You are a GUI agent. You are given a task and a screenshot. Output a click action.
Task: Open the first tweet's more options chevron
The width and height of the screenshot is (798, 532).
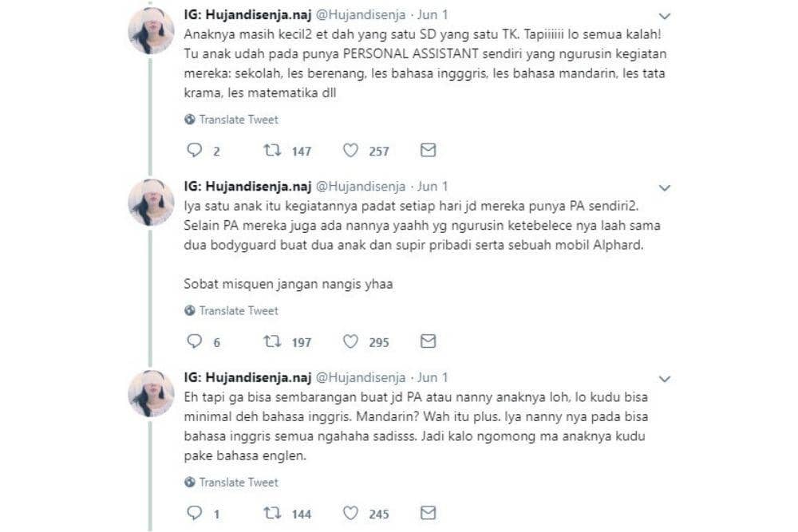(664, 16)
